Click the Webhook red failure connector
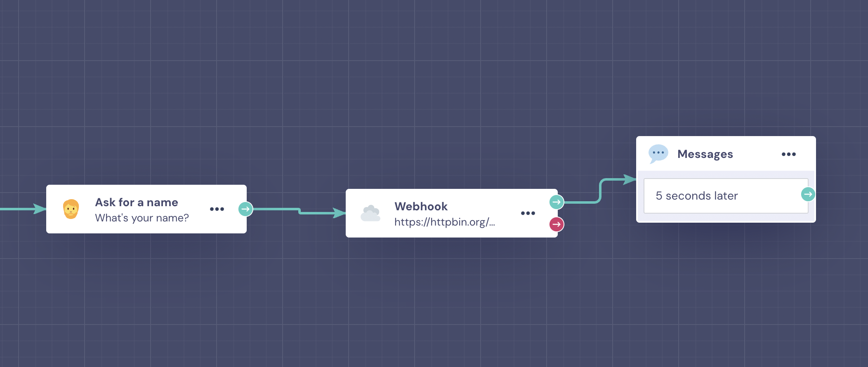868x367 pixels. coord(557,224)
